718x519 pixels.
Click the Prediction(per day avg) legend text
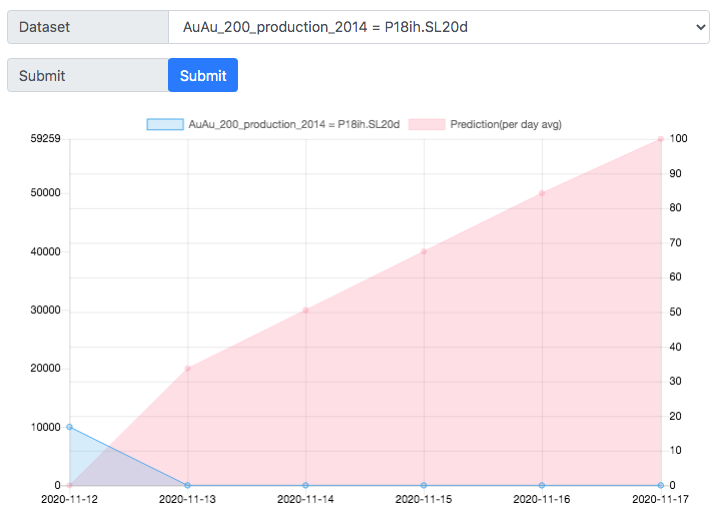506,124
